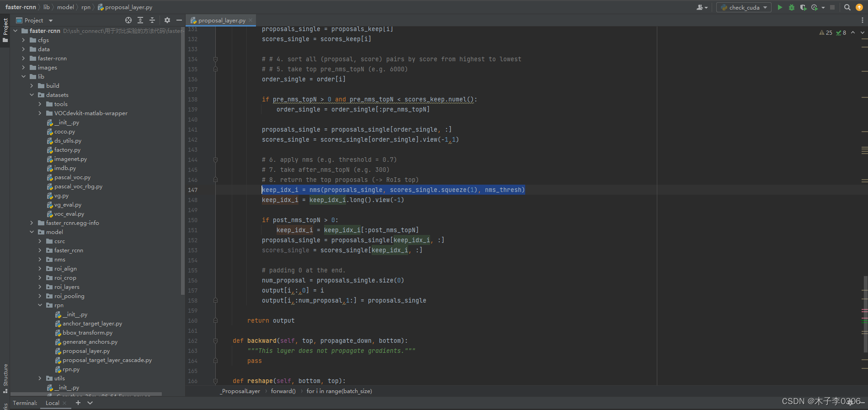Expand the data folder
The height and width of the screenshot is (410, 868).
[x=24, y=49]
